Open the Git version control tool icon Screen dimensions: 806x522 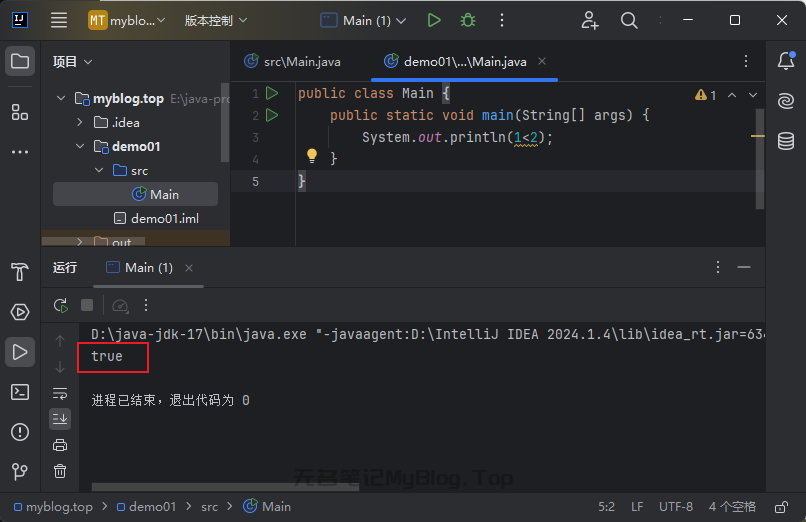pos(20,471)
